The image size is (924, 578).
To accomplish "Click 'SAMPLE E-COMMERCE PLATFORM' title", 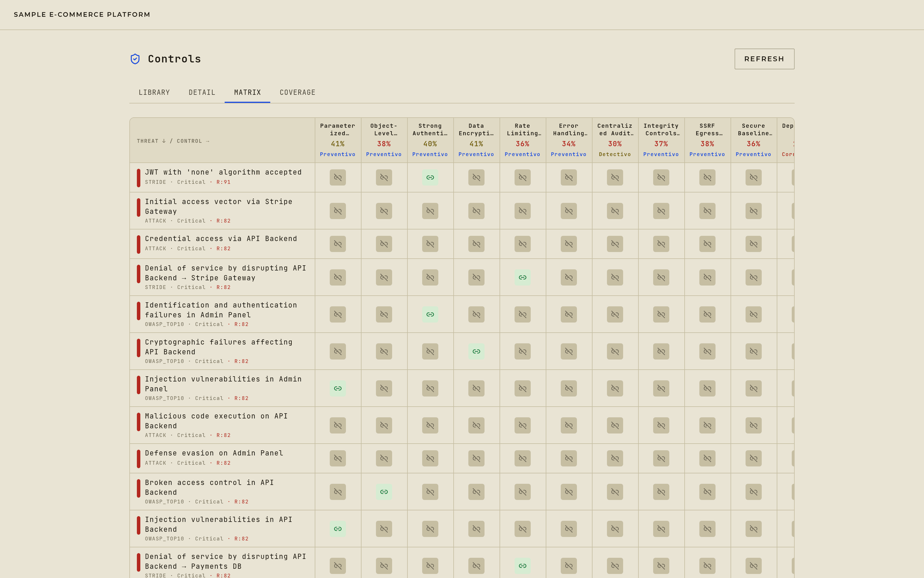I will [82, 14].
